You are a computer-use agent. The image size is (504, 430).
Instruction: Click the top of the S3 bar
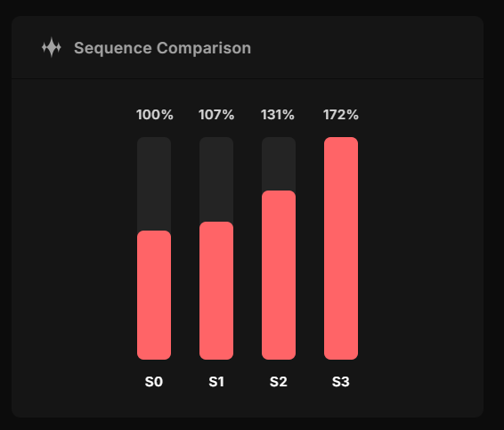341,140
